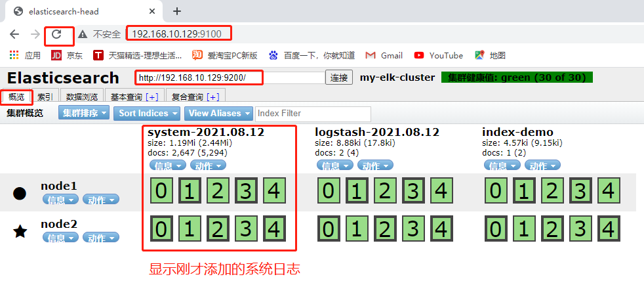
Task: Select shard 3 of system-2021.08.12 on node1
Action: pyautogui.click(x=246, y=190)
